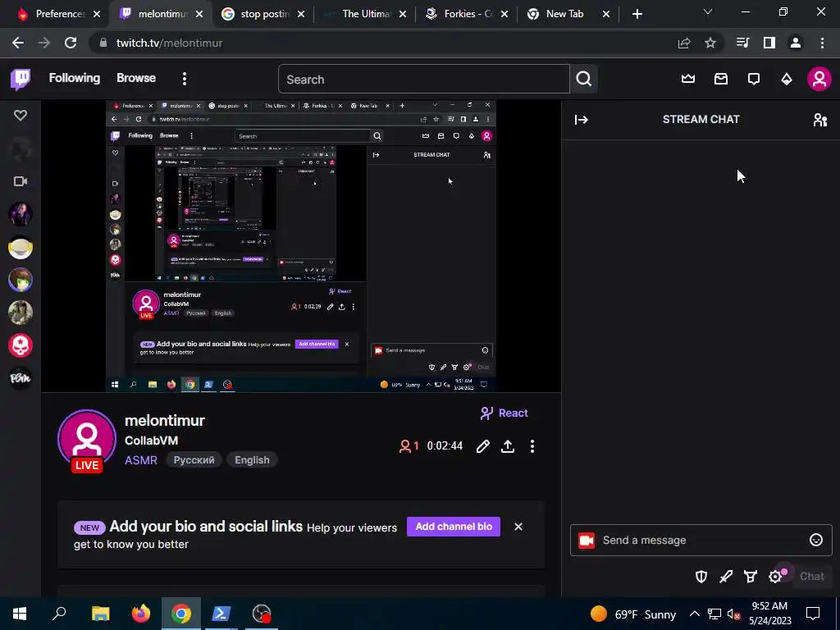Open the shield mod tools icon
The height and width of the screenshot is (630, 840).
[701, 577]
